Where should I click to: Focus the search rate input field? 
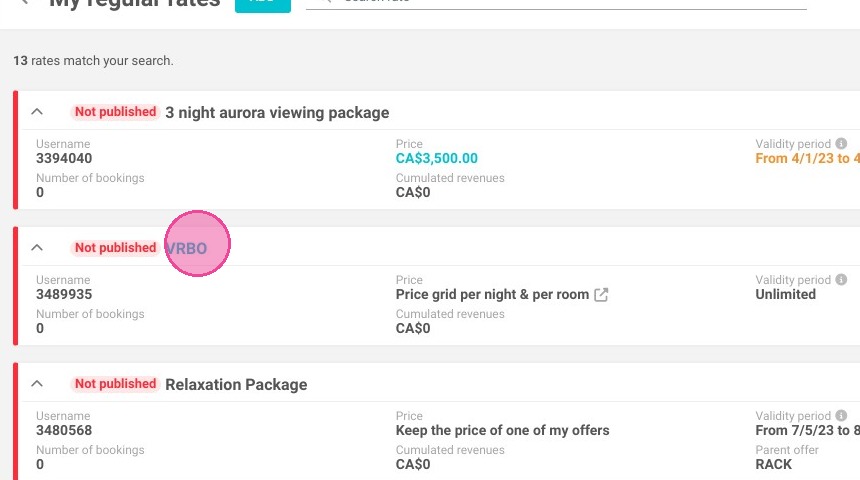556,3
